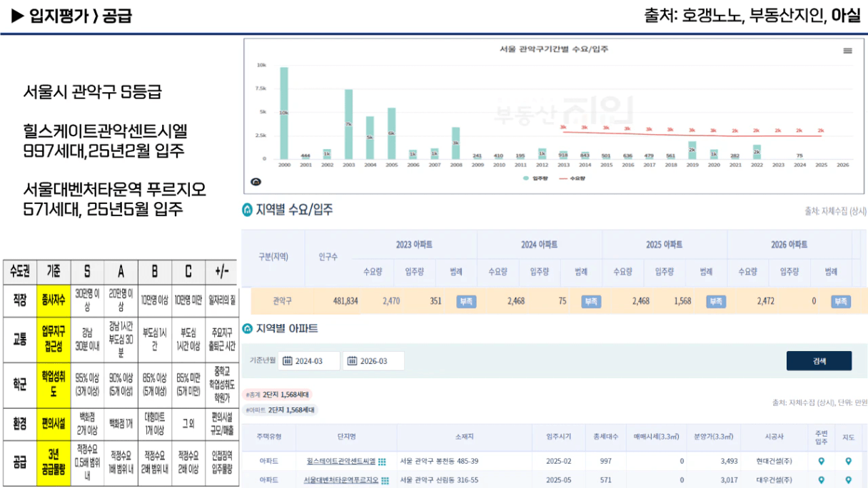Click the yellow 편의시설 cell
The image size is (868, 488).
click(x=54, y=423)
